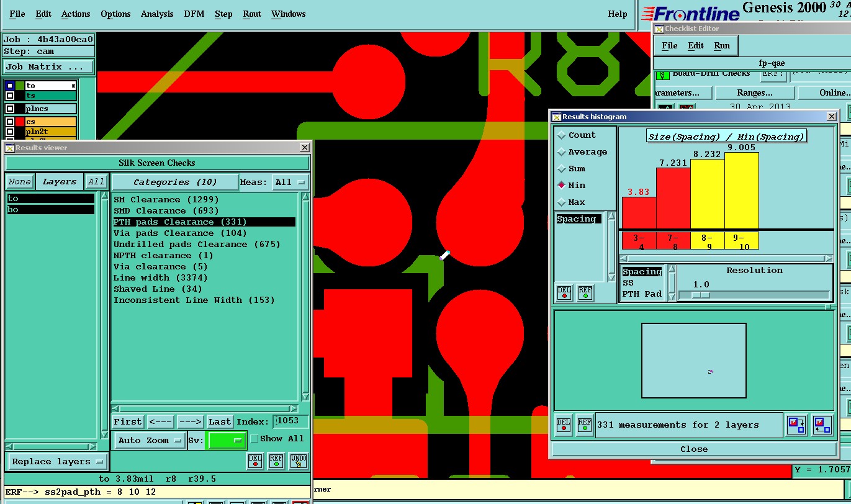Click DEL icon in Results viewer
This screenshot has width=851, height=504.
point(255,461)
